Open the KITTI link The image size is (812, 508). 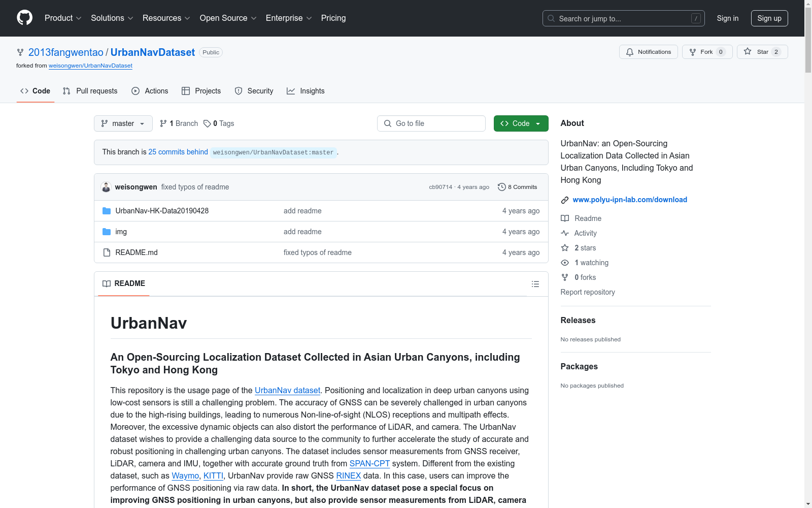(213, 475)
